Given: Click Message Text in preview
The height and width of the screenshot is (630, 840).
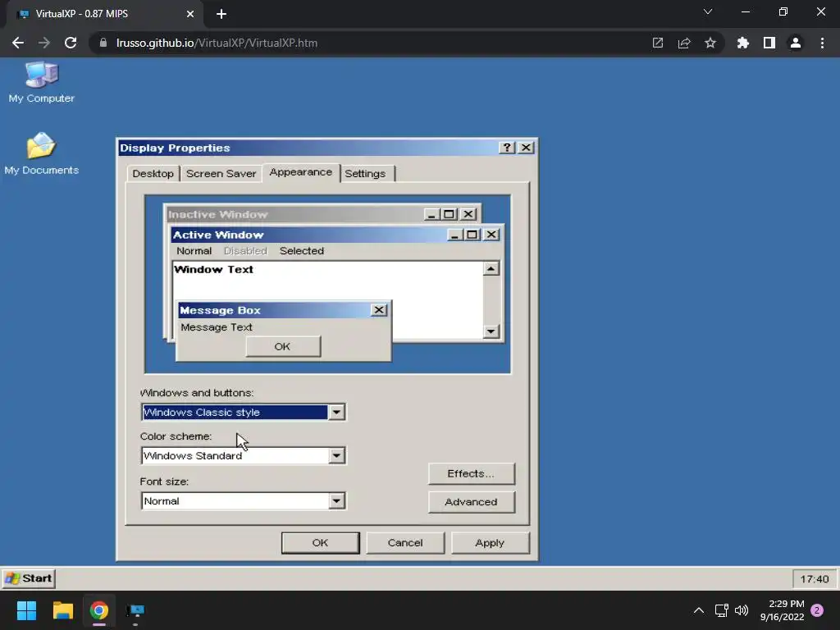Looking at the screenshot, I should coord(217,327).
